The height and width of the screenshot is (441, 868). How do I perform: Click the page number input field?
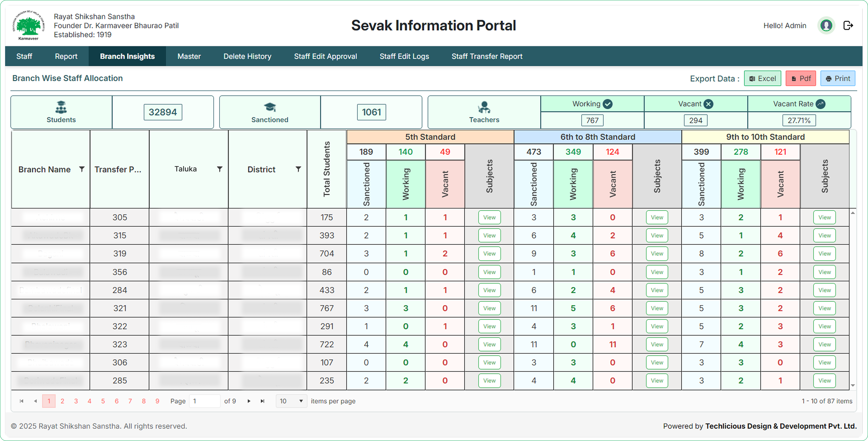(x=205, y=401)
